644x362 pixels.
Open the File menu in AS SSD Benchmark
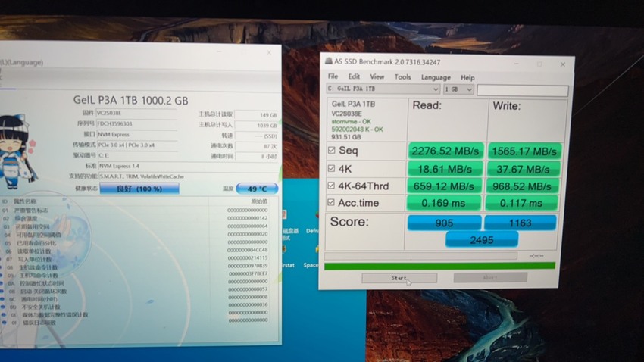pyautogui.click(x=333, y=76)
